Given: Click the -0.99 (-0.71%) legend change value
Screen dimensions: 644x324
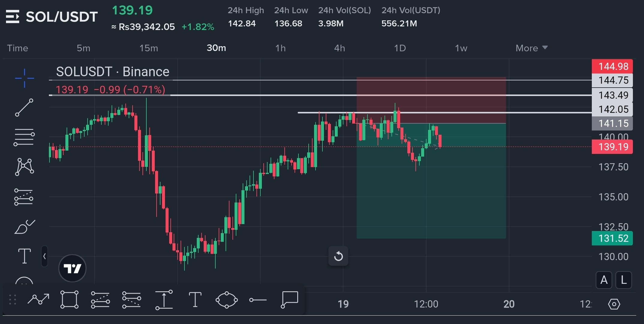Looking at the screenshot, I should point(129,90).
